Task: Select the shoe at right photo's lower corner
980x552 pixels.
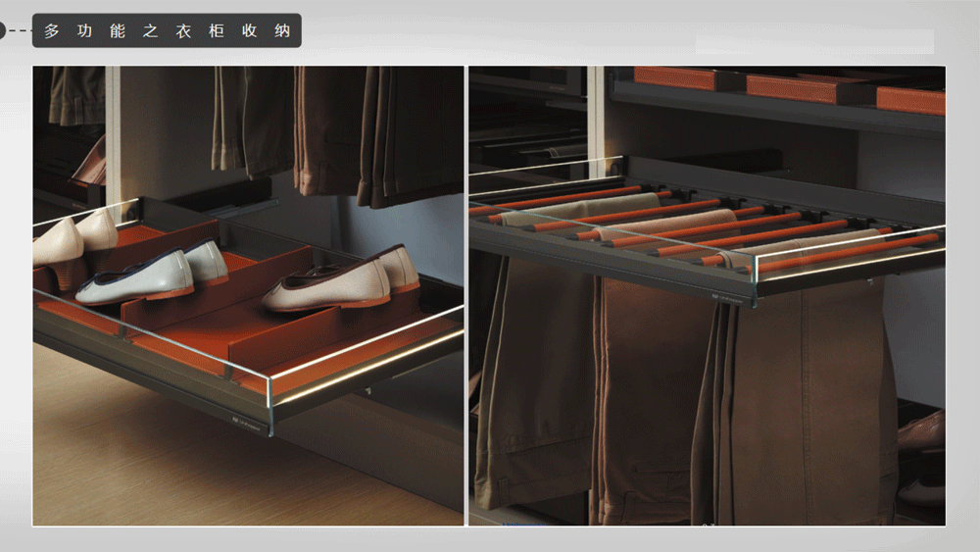Action: tap(921, 431)
